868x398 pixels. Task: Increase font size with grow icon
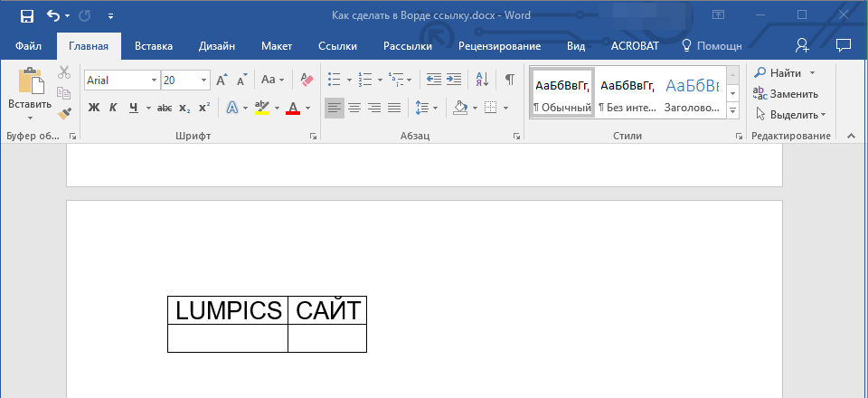(222, 80)
